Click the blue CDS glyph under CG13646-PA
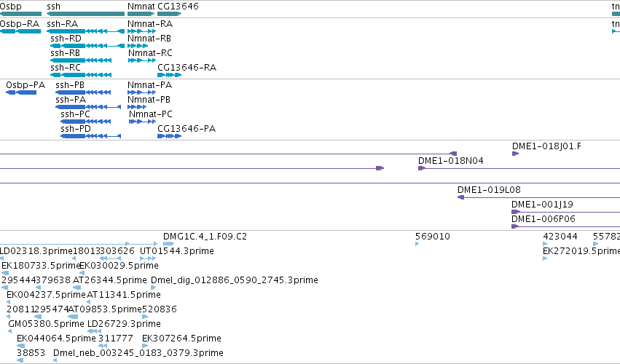This screenshot has width=620, height=364. coord(169,136)
